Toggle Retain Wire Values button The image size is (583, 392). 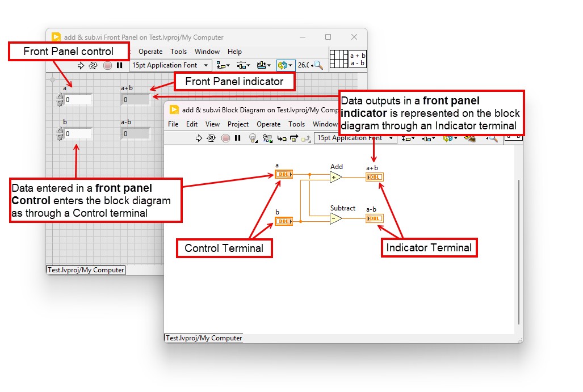267,138
